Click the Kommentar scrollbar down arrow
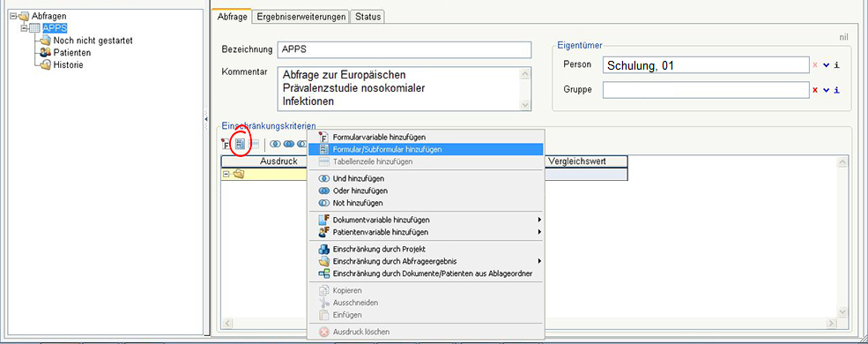Screen dimensions: 868x344 [525, 105]
